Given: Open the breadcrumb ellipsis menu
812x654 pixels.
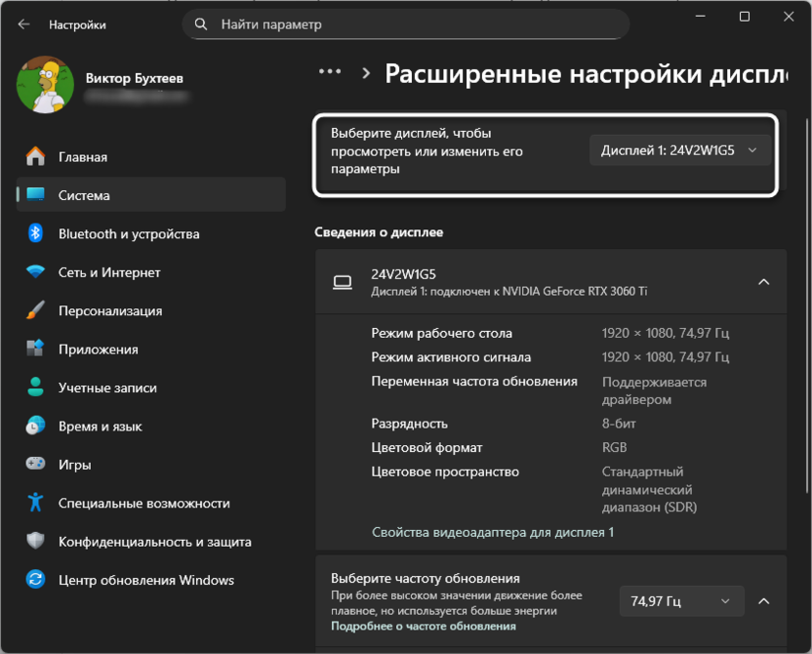Looking at the screenshot, I should coord(329,70).
